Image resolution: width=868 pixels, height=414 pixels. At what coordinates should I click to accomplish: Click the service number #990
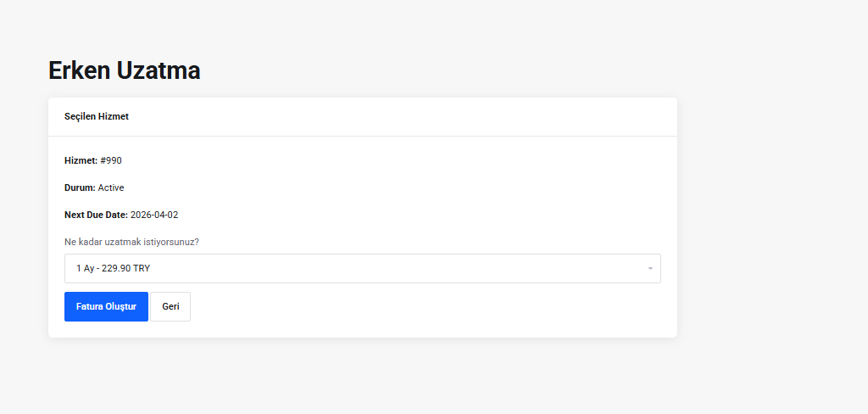click(x=111, y=160)
